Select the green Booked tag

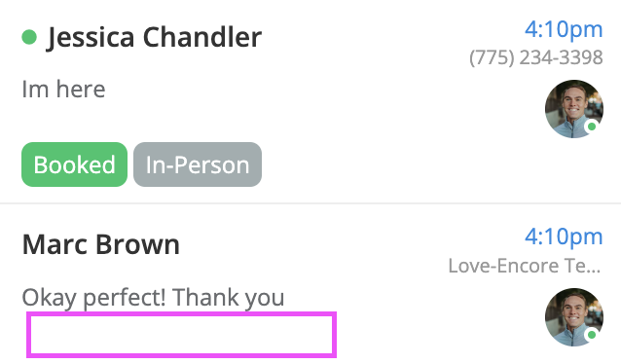(x=74, y=164)
